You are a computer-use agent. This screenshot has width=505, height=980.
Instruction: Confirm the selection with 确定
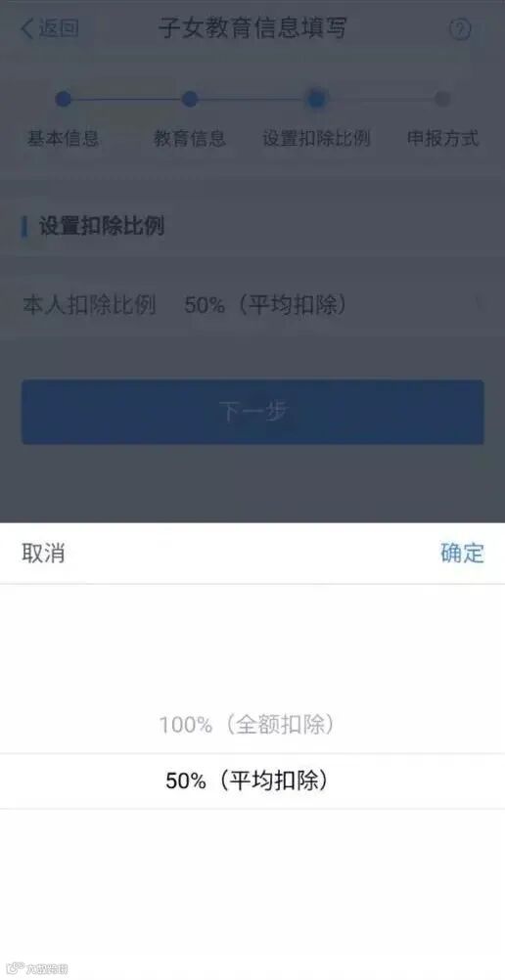tap(463, 554)
